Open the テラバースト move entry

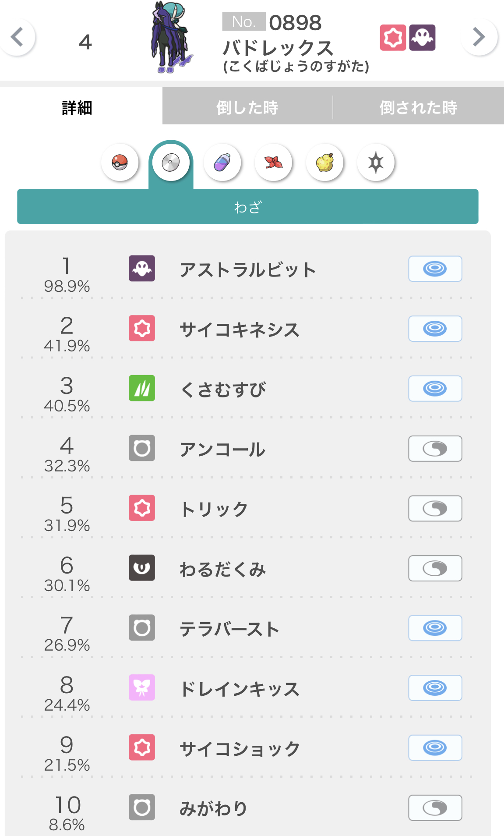click(x=229, y=629)
